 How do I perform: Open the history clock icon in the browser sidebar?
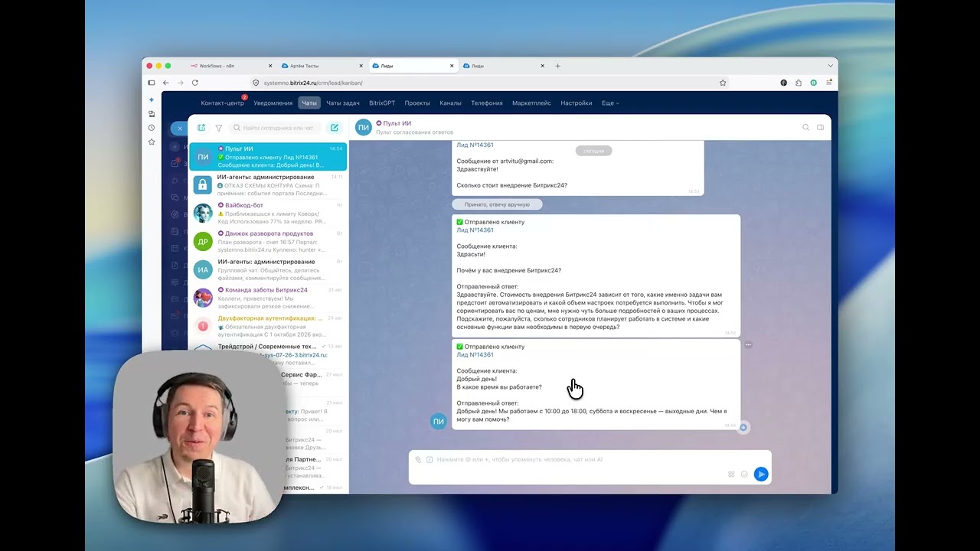152,128
